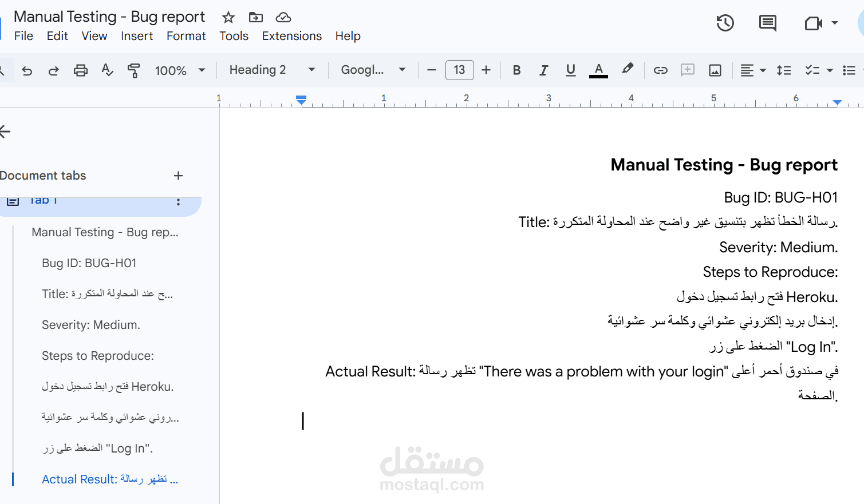Click the document title in header
Viewport: 864px width, 504px height.
click(x=109, y=17)
